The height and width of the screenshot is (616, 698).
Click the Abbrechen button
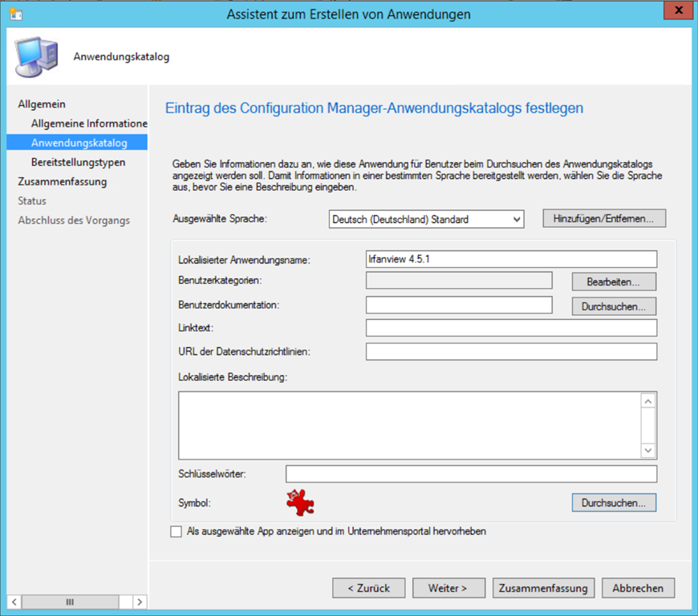point(638,588)
